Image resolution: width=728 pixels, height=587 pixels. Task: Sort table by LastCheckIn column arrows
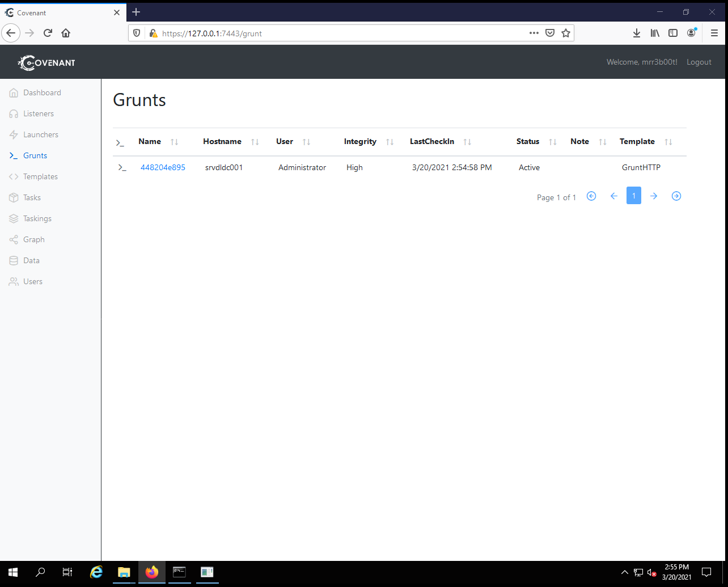point(468,142)
